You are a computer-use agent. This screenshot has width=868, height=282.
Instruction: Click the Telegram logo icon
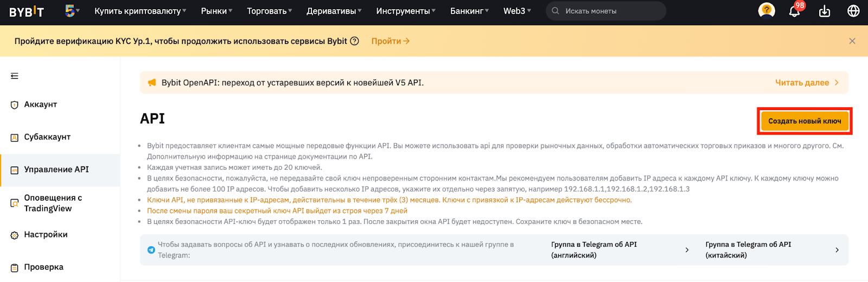click(x=151, y=250)
